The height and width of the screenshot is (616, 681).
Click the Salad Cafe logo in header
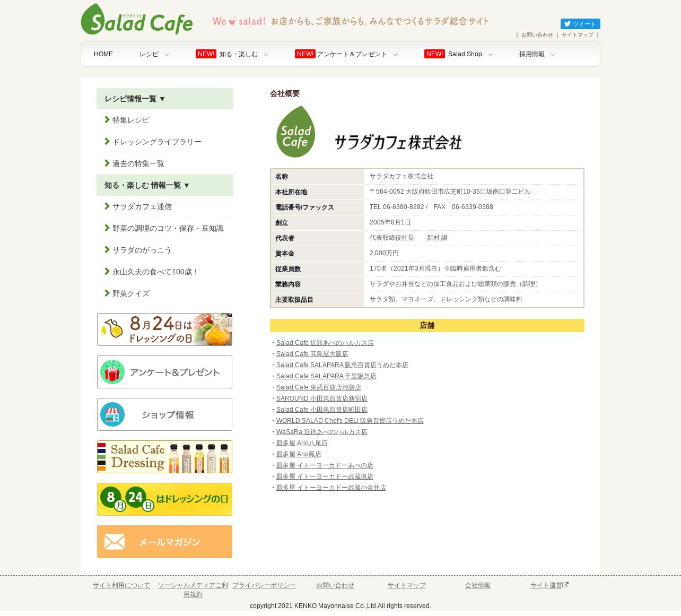point(137,19)
